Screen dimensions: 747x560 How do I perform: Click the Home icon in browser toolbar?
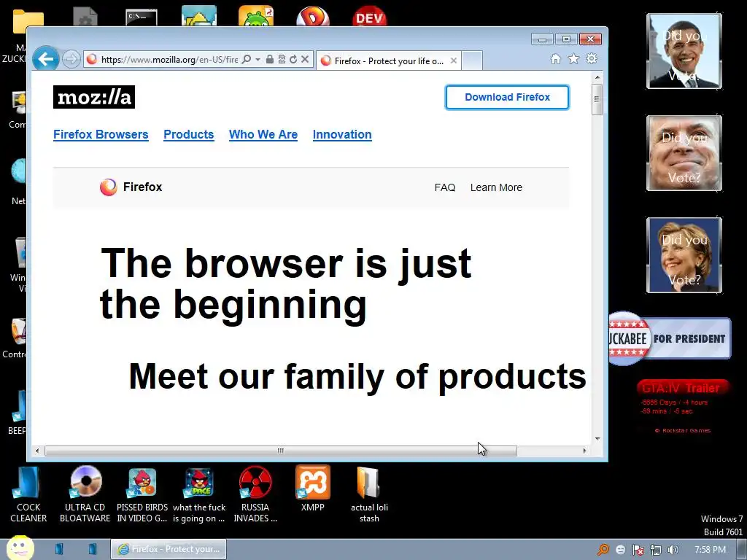[x=555, y=59]
